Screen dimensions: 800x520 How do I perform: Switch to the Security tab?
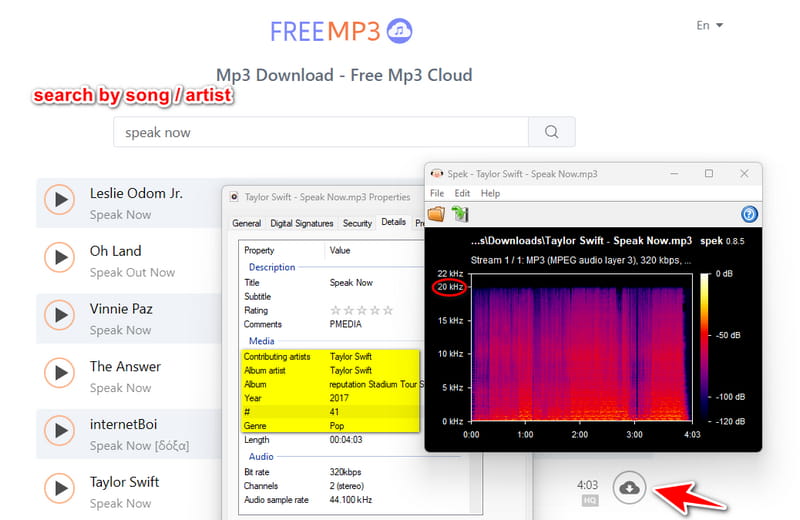tap(357, 223)
